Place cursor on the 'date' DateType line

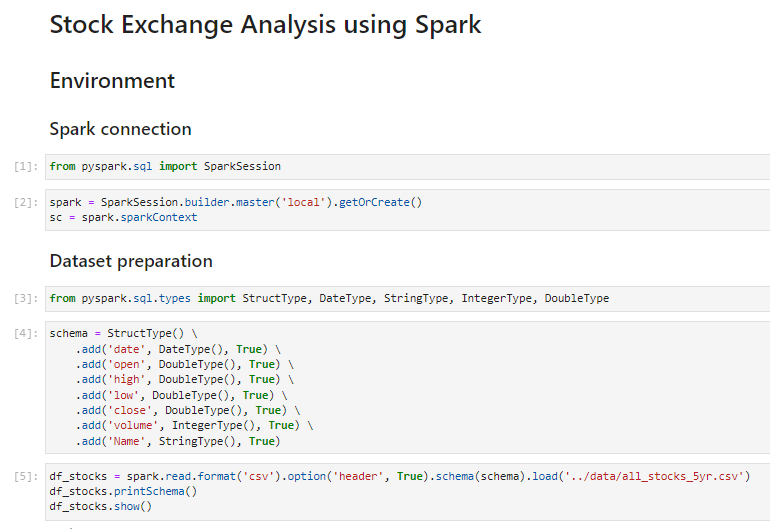tap(178, 349)
